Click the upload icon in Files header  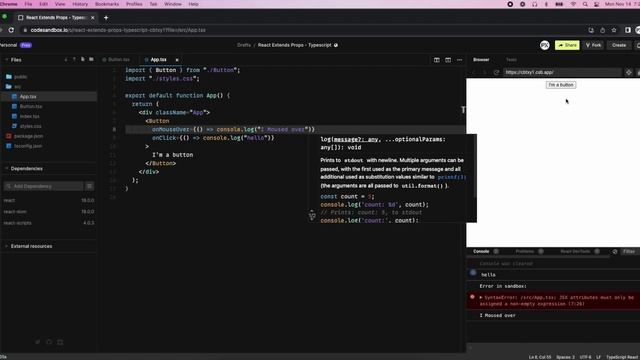[74, 60]
